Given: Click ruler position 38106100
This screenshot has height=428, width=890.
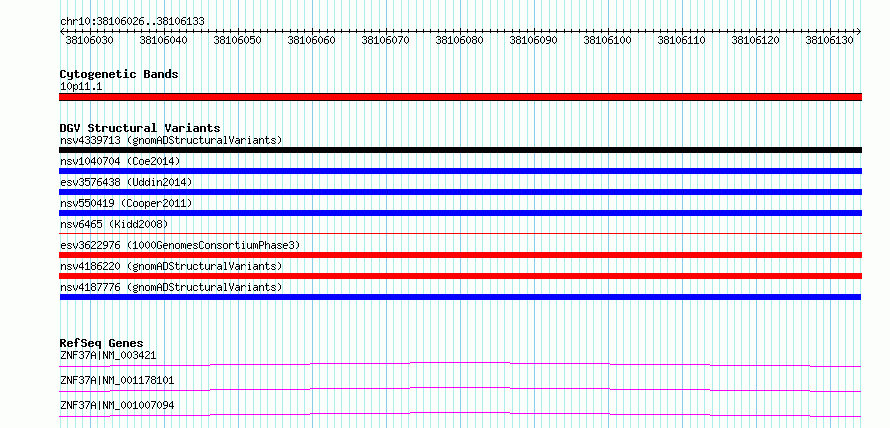Looking at the screenshot, I should (607, 40).
